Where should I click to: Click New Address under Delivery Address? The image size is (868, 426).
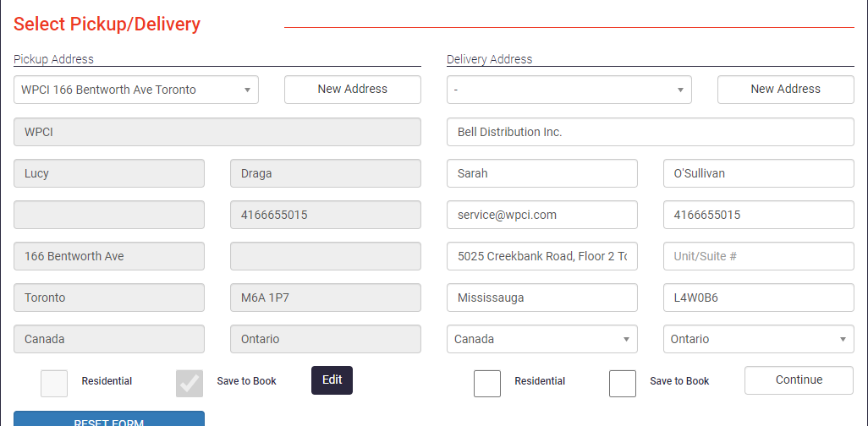[x=786, y=90]
